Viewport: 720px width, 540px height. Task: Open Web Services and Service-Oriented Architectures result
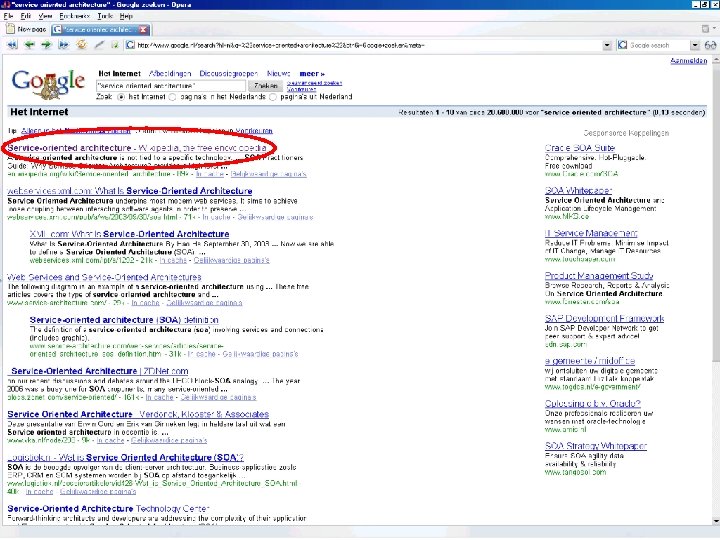[x=104, y=277]
